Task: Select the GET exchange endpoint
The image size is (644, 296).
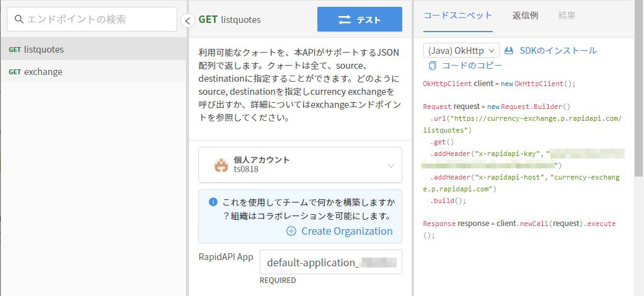Action: point(43,72)
